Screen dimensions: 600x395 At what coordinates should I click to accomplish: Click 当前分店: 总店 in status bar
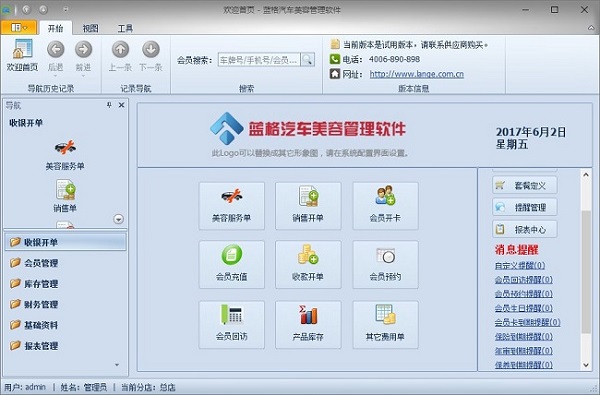(x=148, y=387)
